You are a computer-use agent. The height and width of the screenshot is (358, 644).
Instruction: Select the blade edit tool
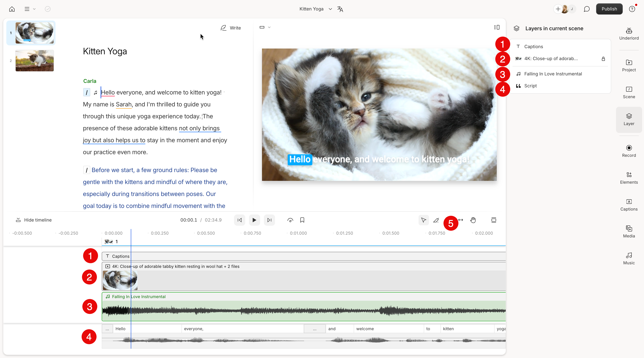tap(436, 220)
